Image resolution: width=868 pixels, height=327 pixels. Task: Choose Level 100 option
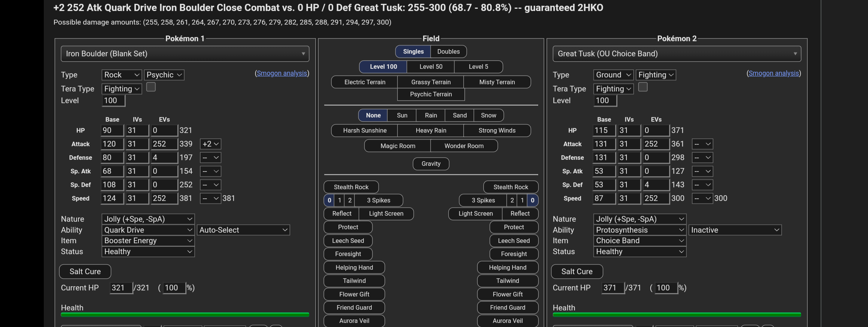point(383,66)
